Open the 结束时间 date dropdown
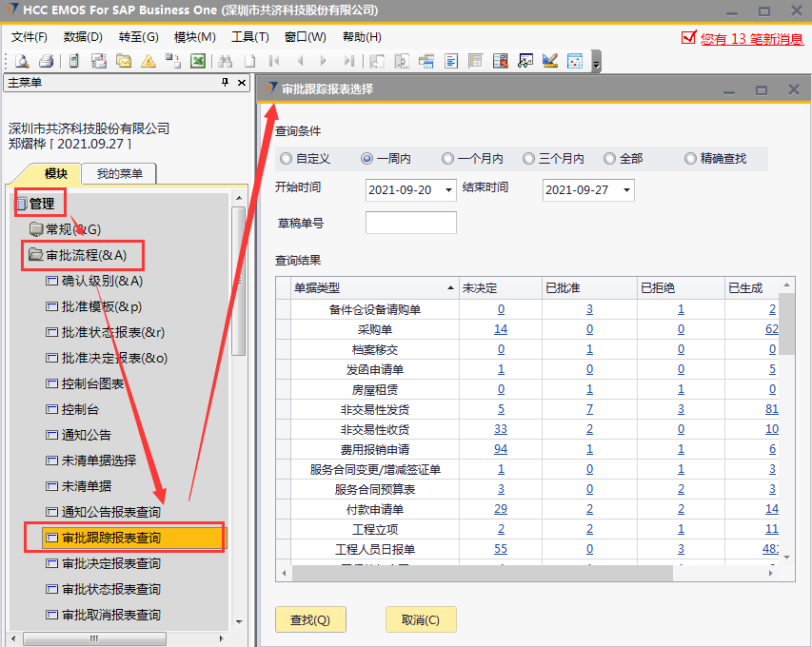812x647 pixels. pyautogui.click(x=625, y=190)
